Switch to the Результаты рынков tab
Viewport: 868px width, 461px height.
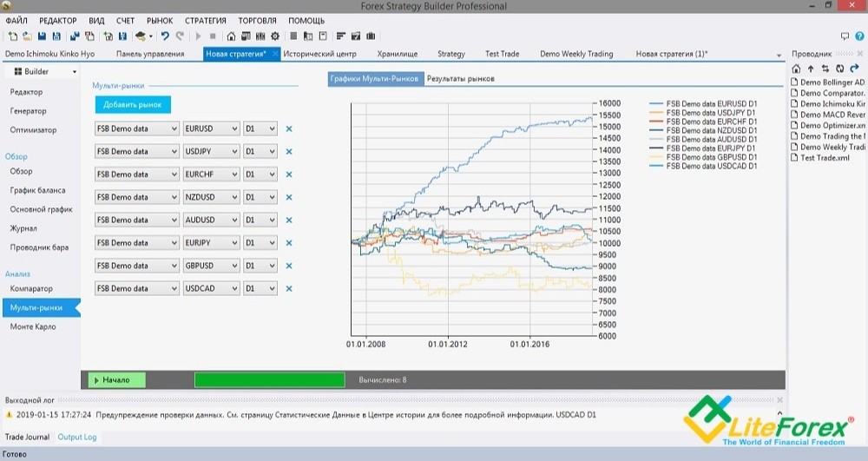pyautogui.click(x=461, y=79)
